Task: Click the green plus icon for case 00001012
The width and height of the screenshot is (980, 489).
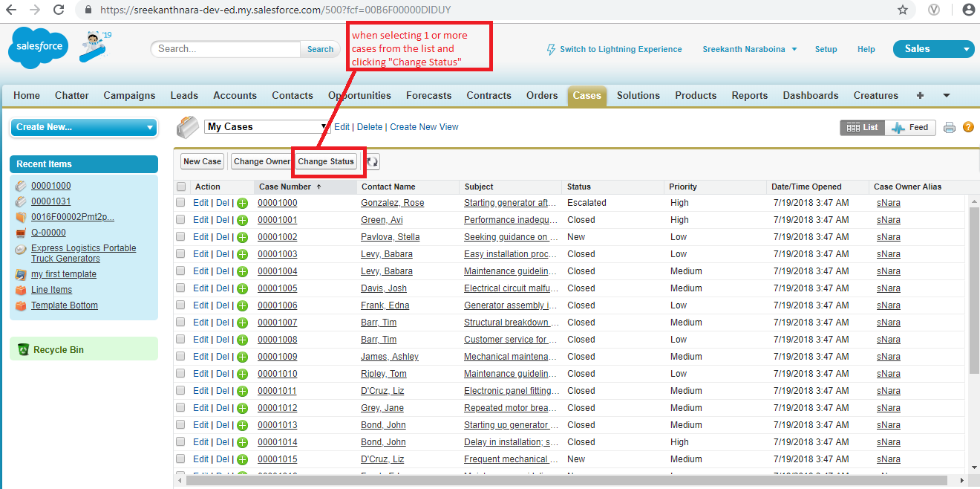Action: pyautogui.click(x=242, y=408)
